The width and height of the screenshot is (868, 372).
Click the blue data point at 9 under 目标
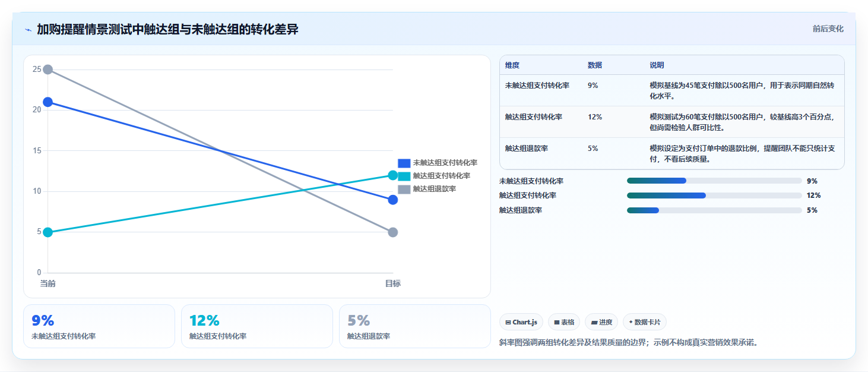393,200
